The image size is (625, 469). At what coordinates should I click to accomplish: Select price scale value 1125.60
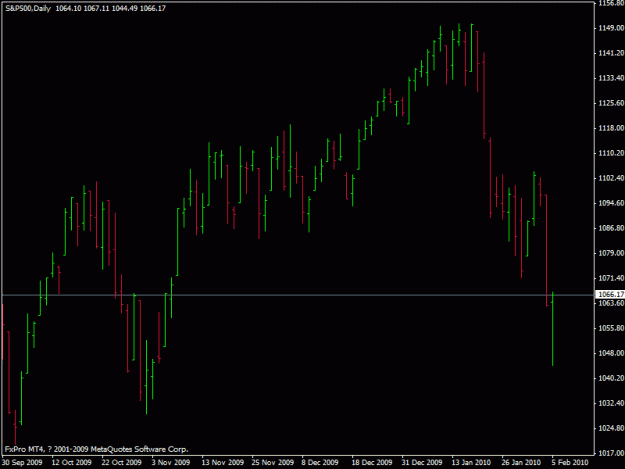point(611,103)
